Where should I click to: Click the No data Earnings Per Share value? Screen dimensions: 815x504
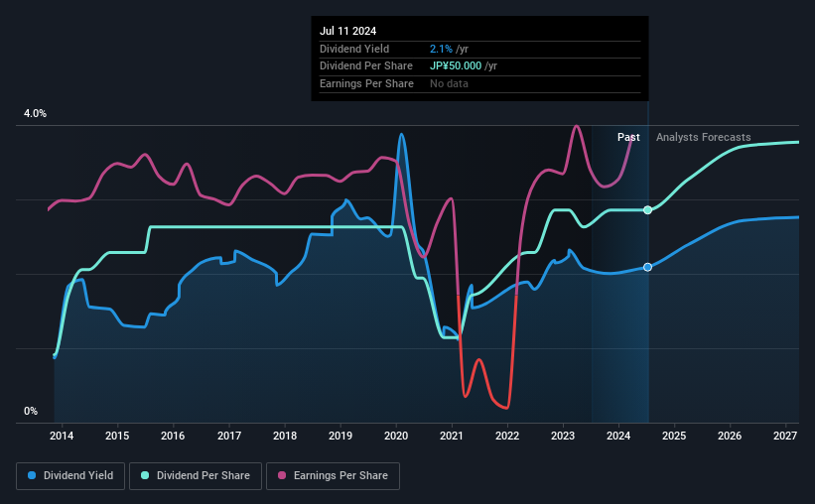(x=449, y=83)
